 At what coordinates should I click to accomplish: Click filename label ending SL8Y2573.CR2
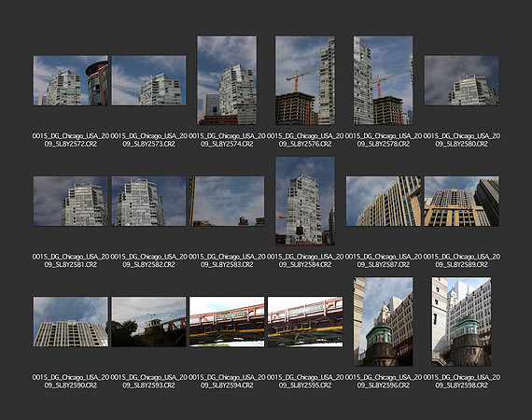(148, 140)
